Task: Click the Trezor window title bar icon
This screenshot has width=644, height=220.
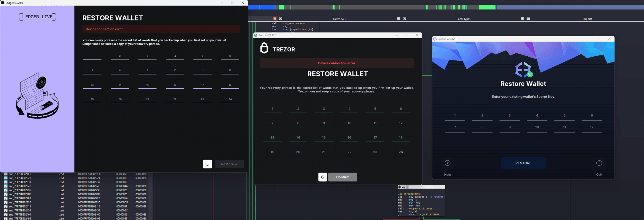Action: (256, 35)
